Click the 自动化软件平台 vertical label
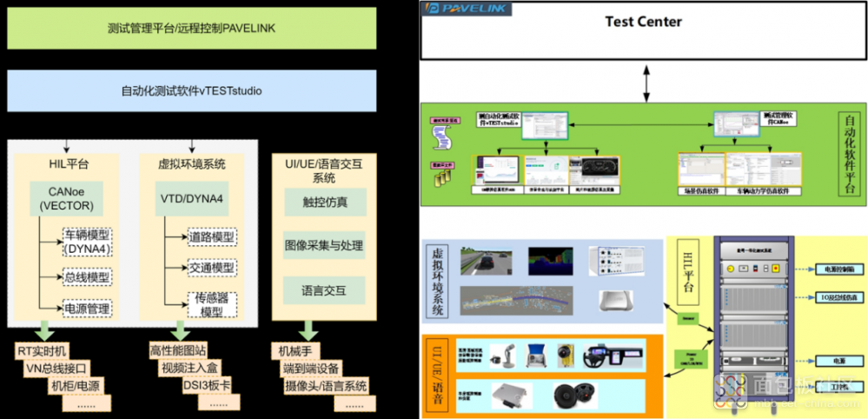Viewport: 868px width, 419px height. [850, 154]
